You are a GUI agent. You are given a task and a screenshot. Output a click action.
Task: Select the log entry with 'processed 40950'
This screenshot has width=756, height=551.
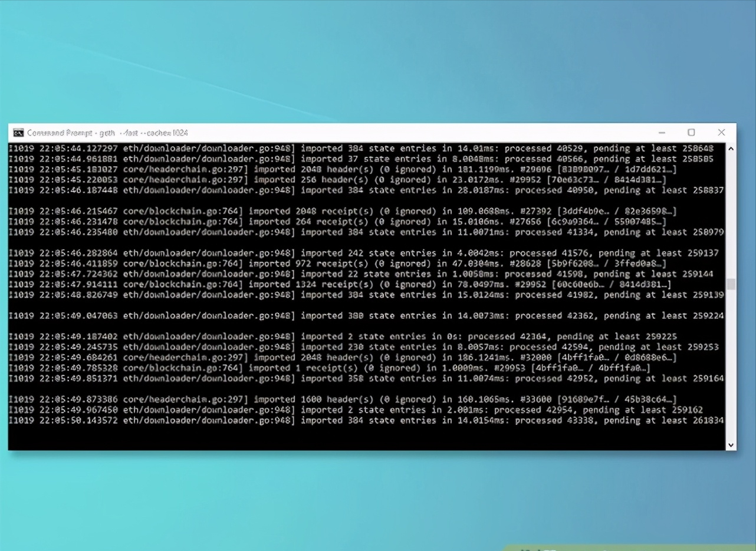point(367,190)
